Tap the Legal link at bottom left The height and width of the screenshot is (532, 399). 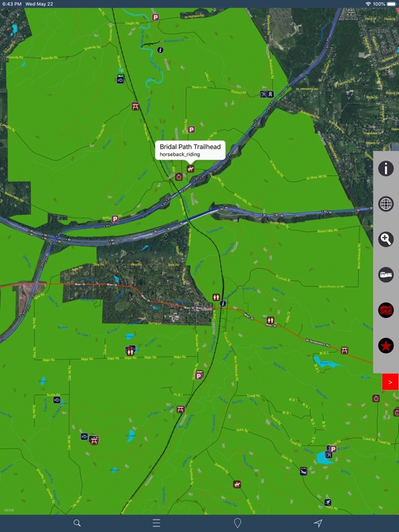[x=9, y=510]
